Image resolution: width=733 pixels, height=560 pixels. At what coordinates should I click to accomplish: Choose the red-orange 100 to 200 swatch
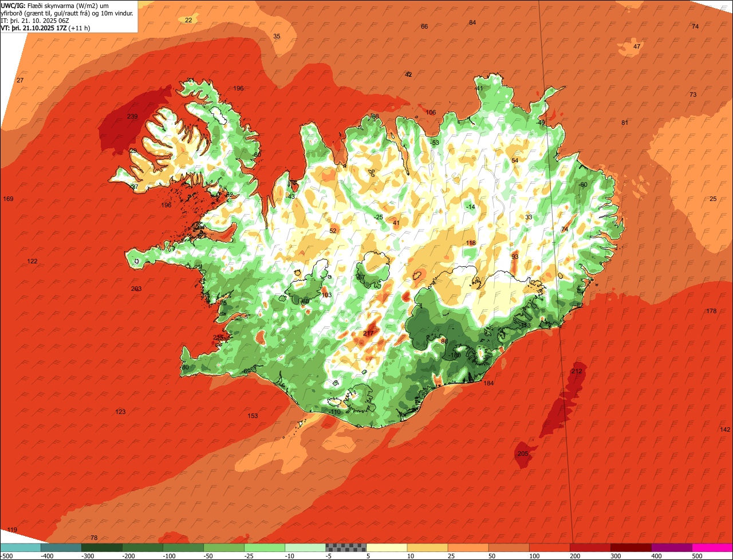coord(549,547)
